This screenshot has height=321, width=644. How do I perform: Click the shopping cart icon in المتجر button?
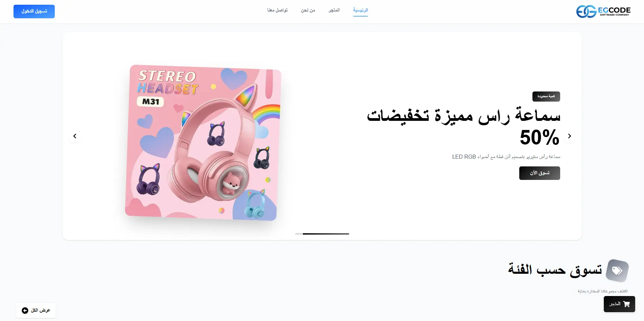pos(626,304)
